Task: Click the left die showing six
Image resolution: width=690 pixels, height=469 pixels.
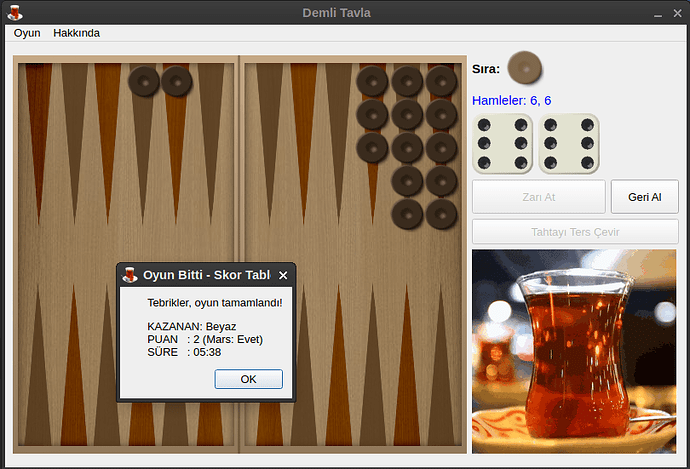Action: (x=500, y=143)
